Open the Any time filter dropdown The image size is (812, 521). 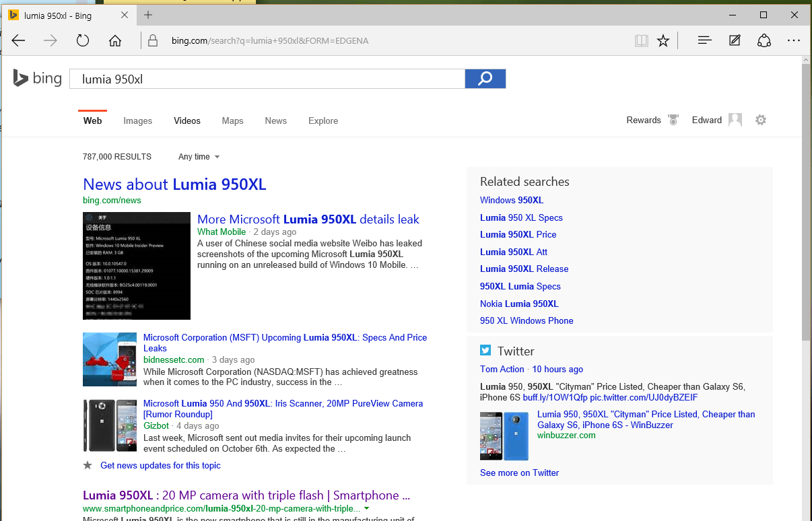(199, 157)
